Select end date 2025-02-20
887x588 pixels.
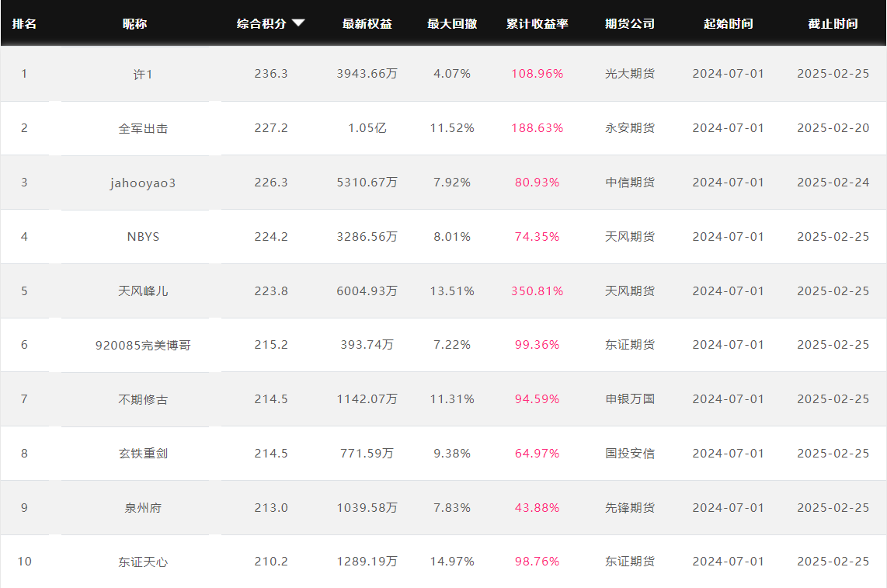coord(833,128)
